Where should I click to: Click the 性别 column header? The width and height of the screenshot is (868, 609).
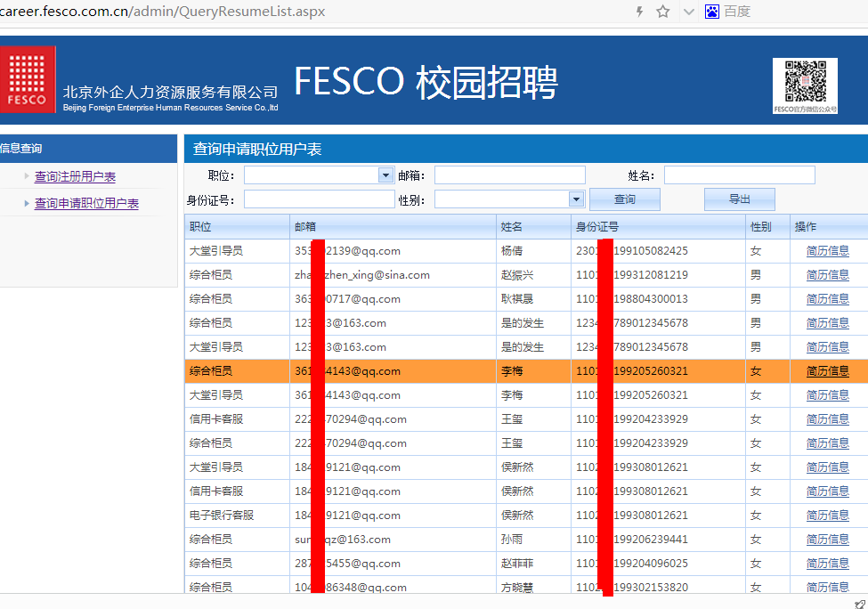[x=767, y=227]
